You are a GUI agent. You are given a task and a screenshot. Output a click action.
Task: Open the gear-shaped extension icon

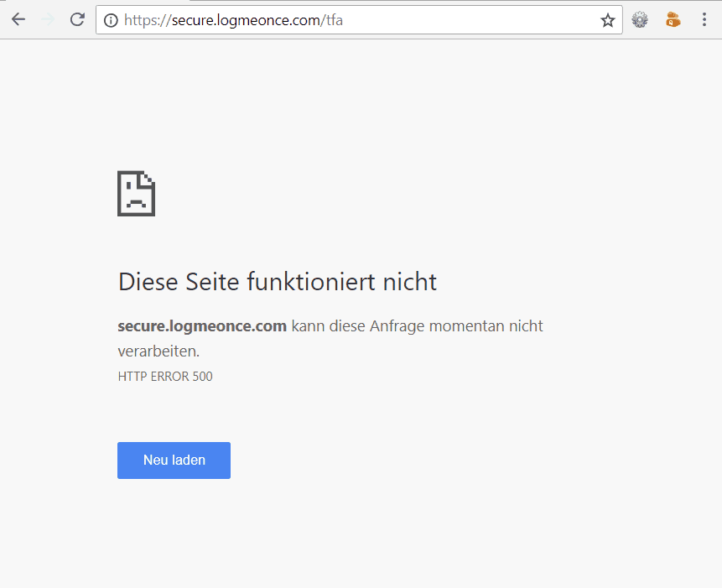640,20
